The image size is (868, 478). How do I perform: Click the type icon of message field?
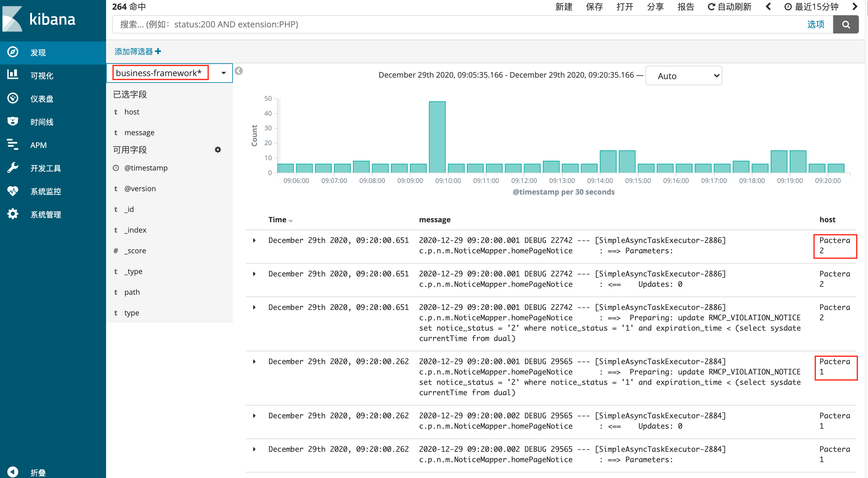coord(116,133)
